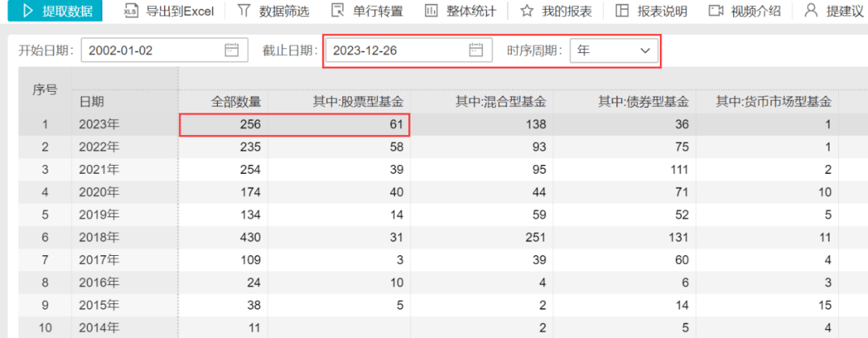The image size is (868, 338).
Task: Click the 2023年 全部数量 cell showing 256
Action: click(223, 125)
